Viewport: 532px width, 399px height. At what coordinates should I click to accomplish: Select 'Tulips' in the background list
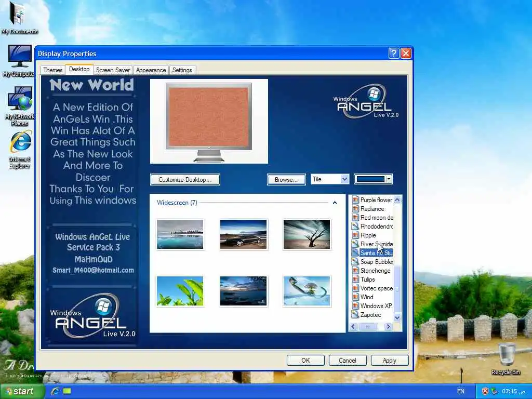pos(367,279)
